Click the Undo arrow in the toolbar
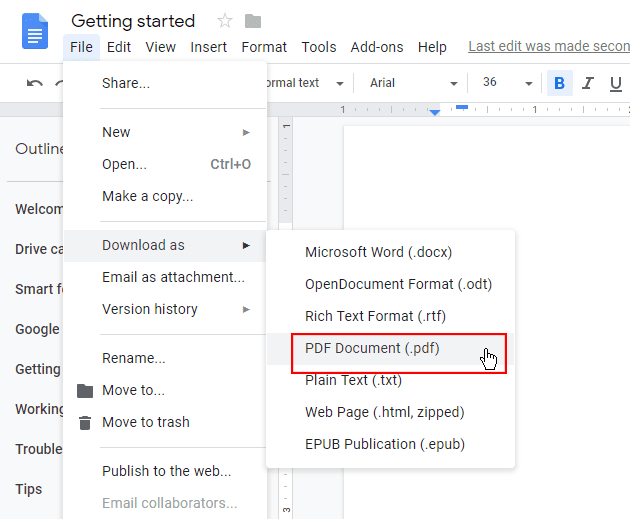The image size is (630, 519). [35, 83]
